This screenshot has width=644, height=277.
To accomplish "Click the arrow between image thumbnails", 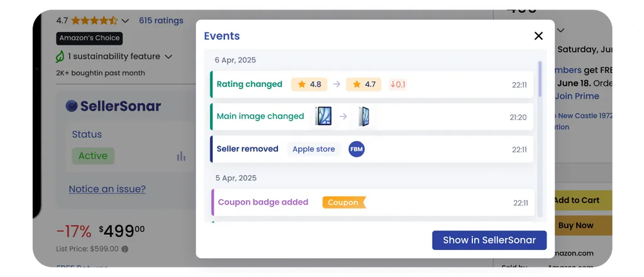I will pos(343,116).
